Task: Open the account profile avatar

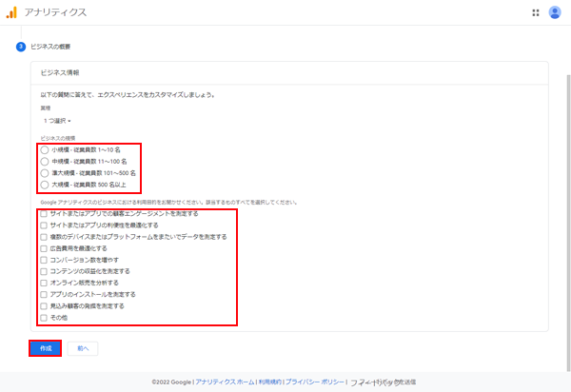Action: tap(555, 12)
